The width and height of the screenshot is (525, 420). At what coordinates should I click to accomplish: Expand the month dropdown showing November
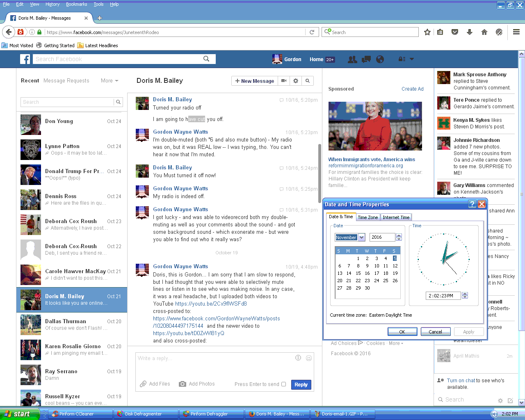pyautogui.click(x=361, y=237)
